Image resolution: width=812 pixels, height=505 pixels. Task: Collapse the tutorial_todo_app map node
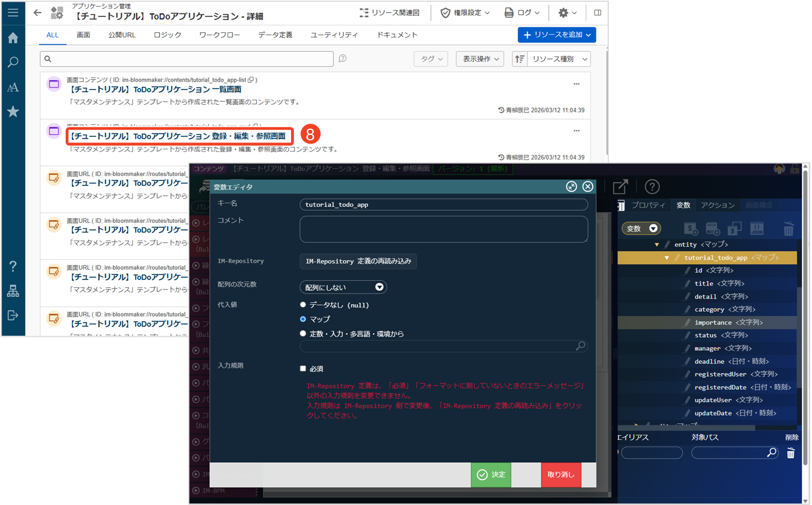point(666,258)
